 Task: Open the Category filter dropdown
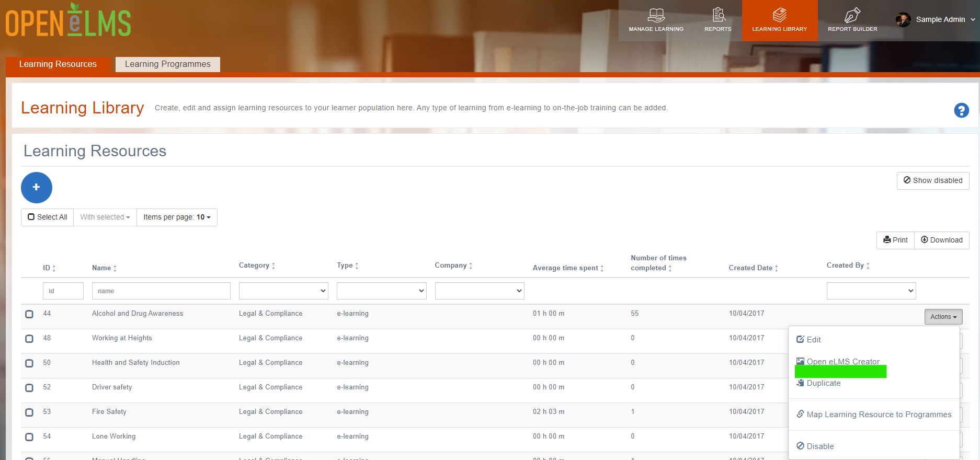tap(283, 291)
